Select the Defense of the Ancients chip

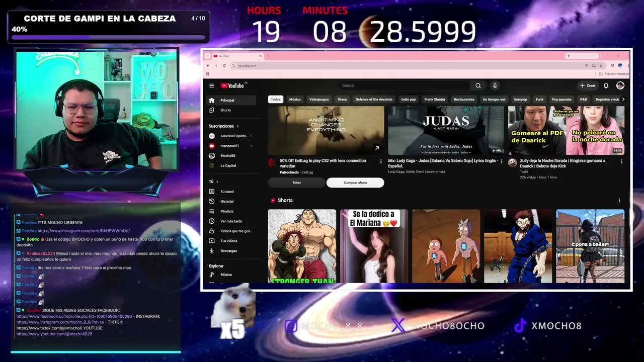(374, 100)
